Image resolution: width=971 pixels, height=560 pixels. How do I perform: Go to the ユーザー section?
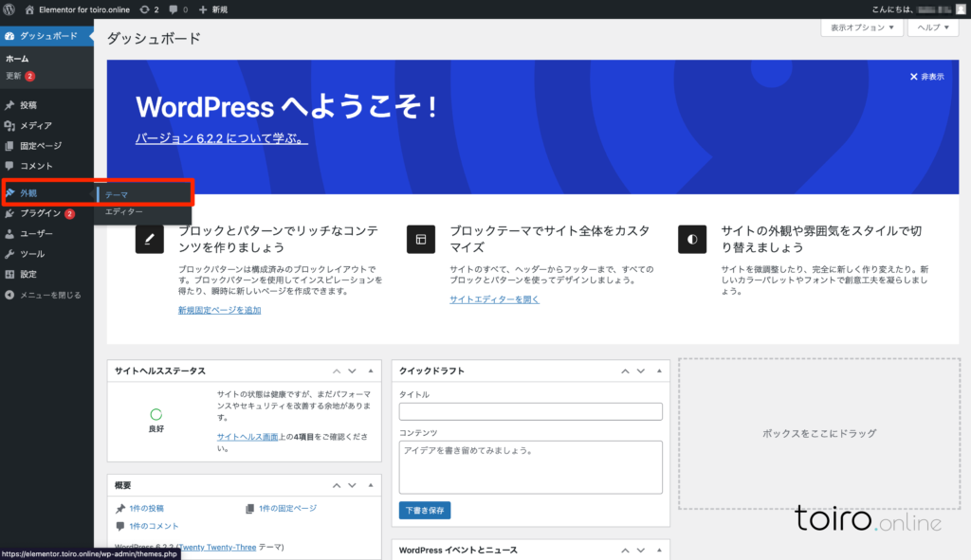click(37, 233)
